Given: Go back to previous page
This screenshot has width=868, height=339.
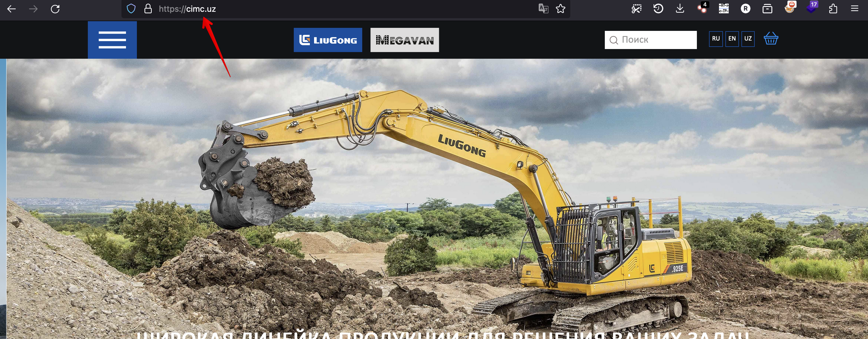Looking at the screenshot, I should tap(12, 9).
